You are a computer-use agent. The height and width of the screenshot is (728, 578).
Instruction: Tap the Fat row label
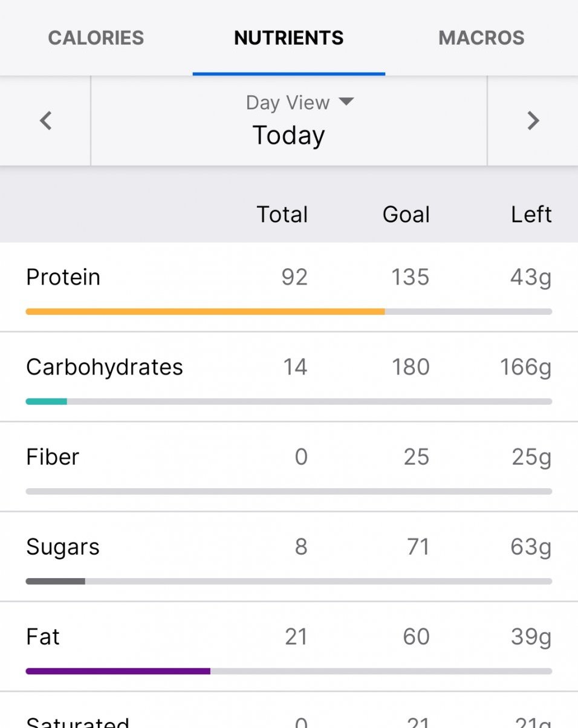pos(43,637)
